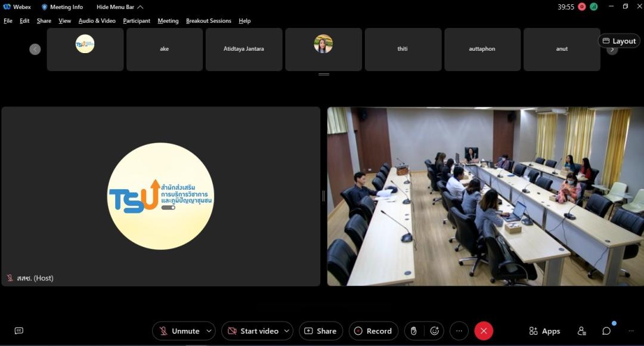Open the Chat panel
Viewport: 644px width, 346px height.
(606, 331)
